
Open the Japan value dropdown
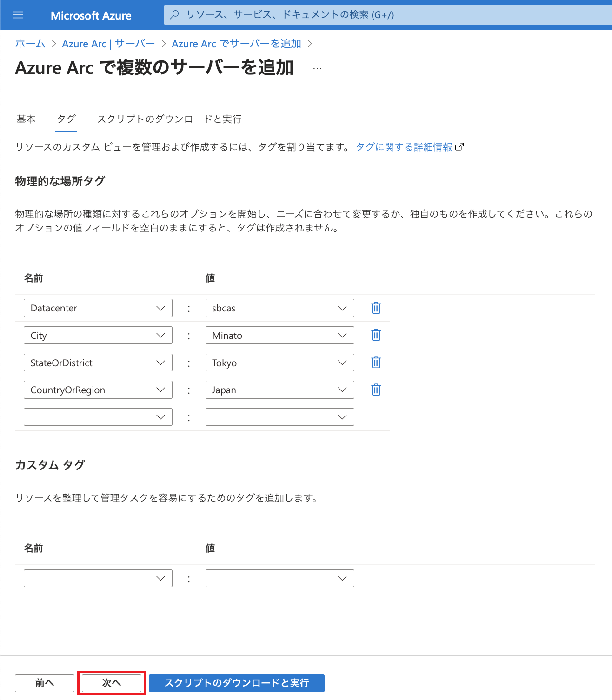[280, 390]
